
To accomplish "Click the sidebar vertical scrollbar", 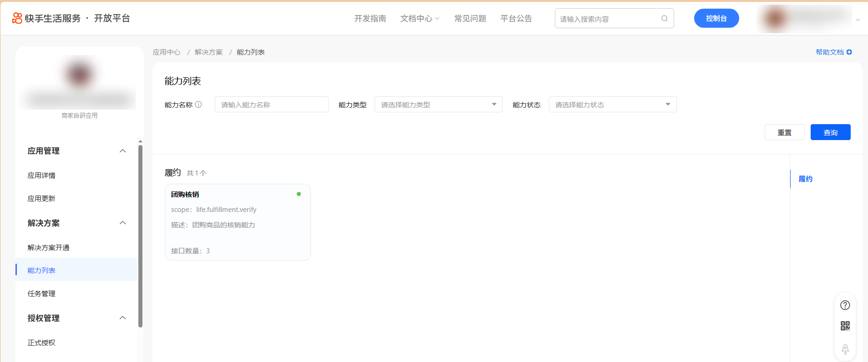I will [x=140, y=236].
